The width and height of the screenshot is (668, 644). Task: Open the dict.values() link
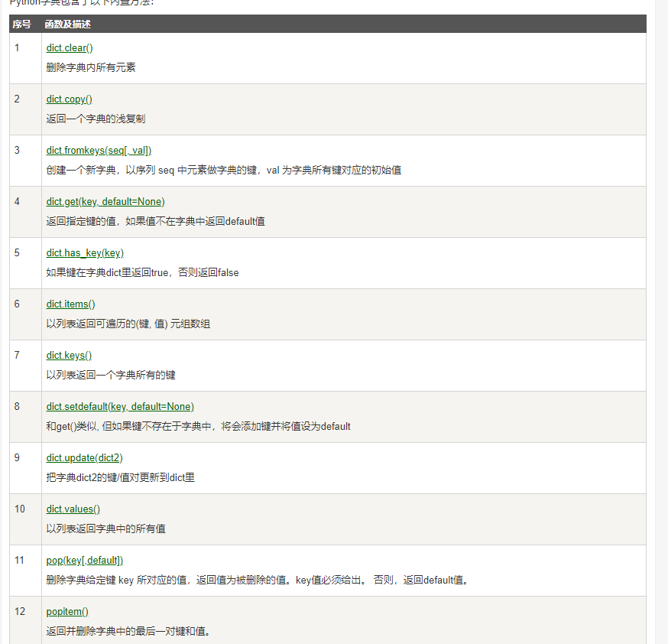[x=73, y=509]
